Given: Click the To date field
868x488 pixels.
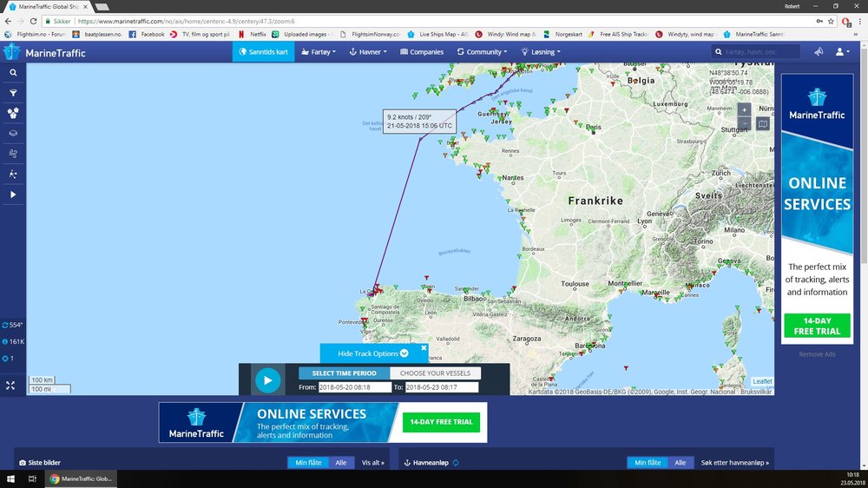Looking at the screenshot, I should point(442,387).
